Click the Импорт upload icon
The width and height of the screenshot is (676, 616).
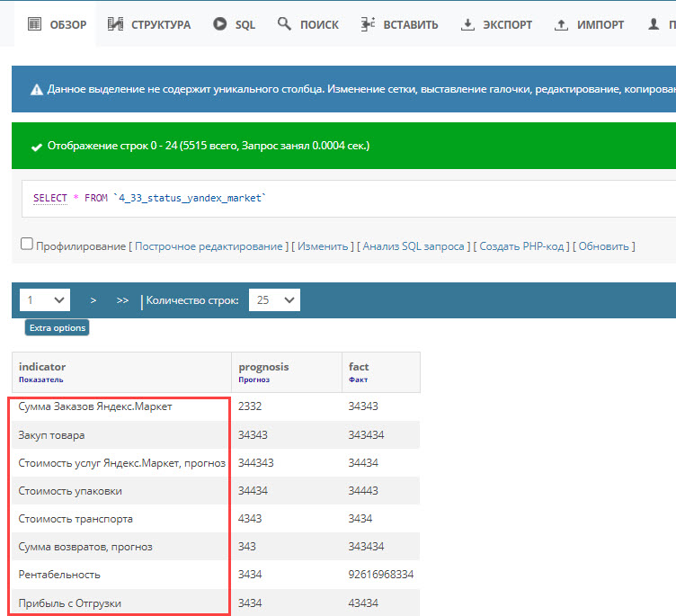tap(561, 24)
